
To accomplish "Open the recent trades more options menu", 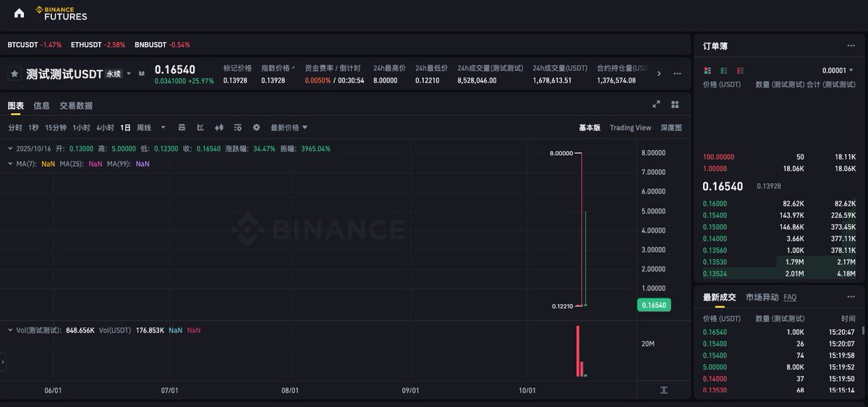I will click(851, 297).
